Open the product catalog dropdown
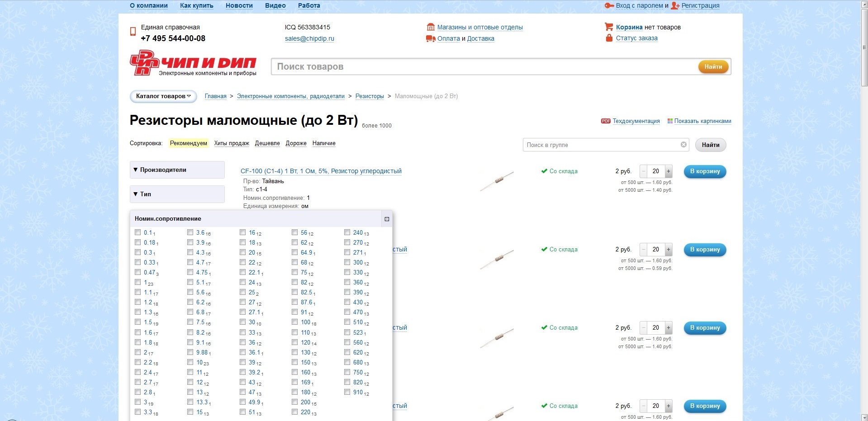The height and width of the screenshot is (421, 868). coord(163,96)
